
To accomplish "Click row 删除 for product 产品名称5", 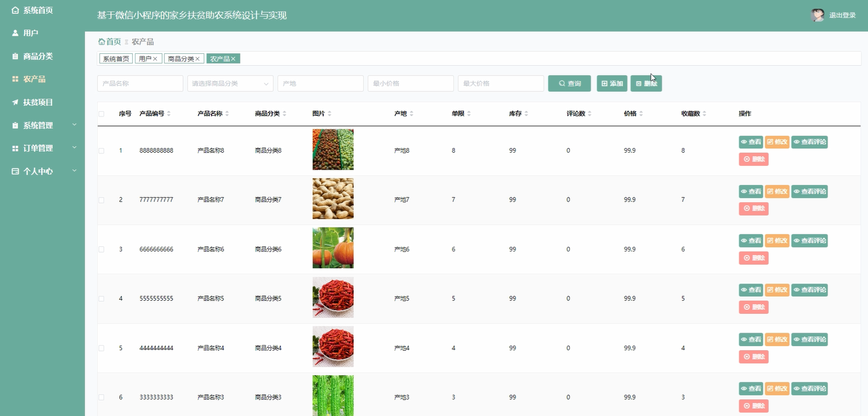I will 753,308.
